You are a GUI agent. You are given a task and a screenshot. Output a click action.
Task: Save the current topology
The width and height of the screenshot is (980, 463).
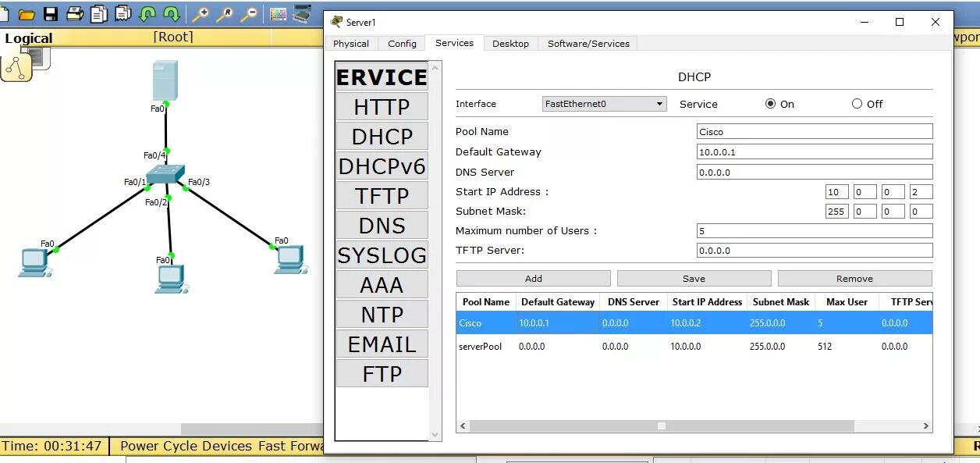[50, 13]
